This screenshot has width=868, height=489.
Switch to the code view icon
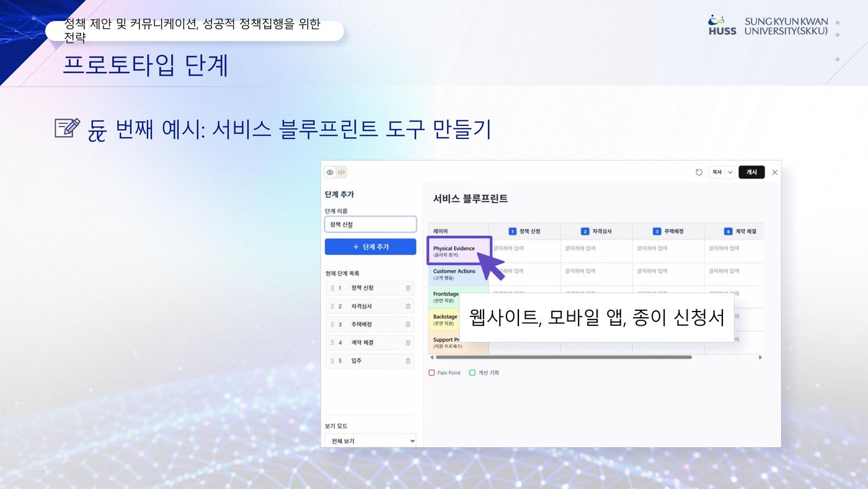[x=342, y=173]
